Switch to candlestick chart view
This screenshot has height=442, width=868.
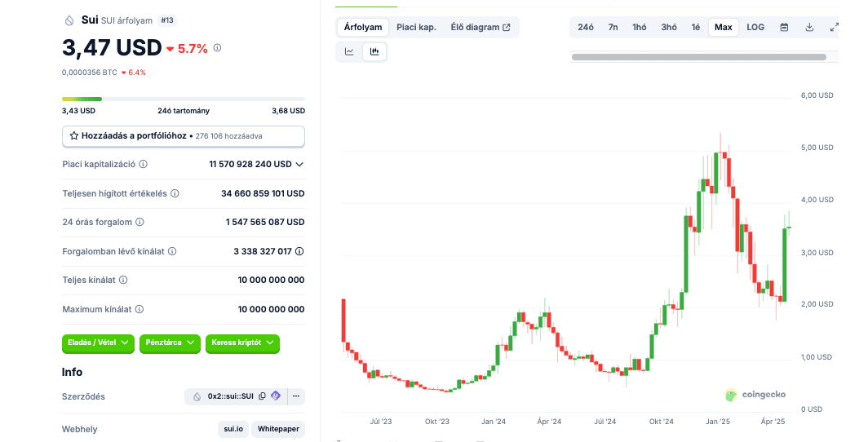click(x=374, y=51)
